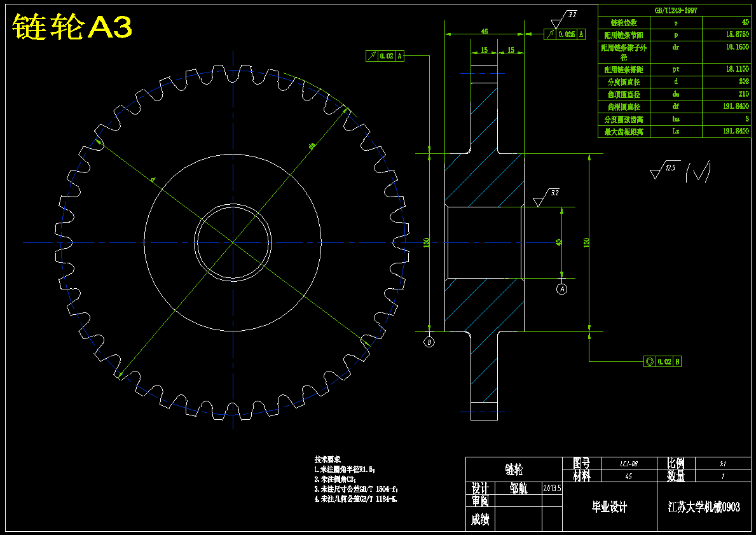Click the 0.02 A tolerance frame
The height and width of the screenshot is (535, 756).
coord(385,56)
